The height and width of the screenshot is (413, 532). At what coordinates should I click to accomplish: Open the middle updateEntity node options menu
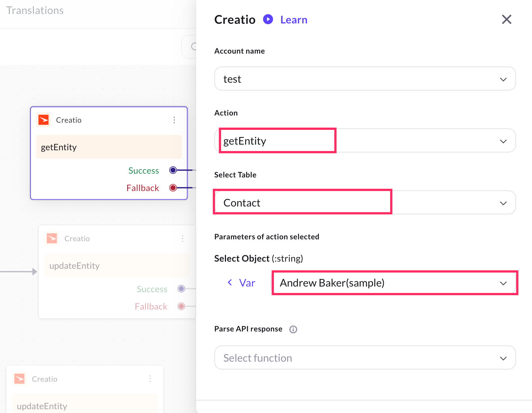[182, 239]
